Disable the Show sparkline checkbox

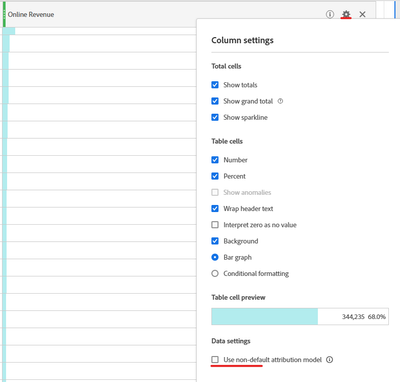pos(215,117)
